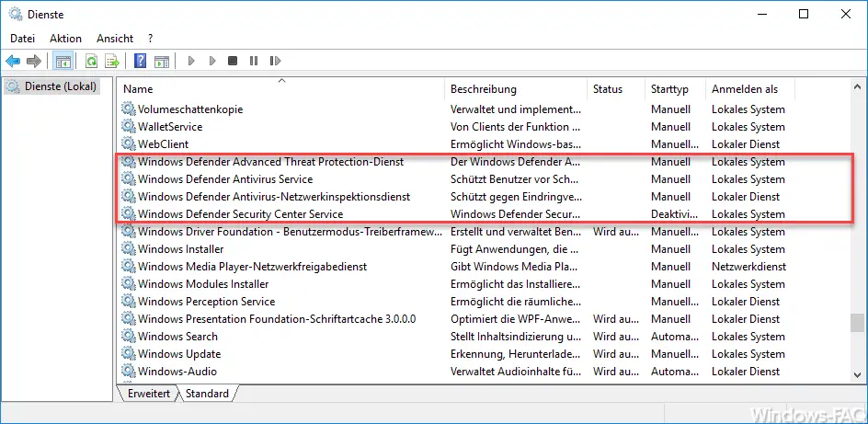Viewport: 868px width, 424px height.
Task: Click the Export list toolbar icon
Action: (x=112, y=61)
